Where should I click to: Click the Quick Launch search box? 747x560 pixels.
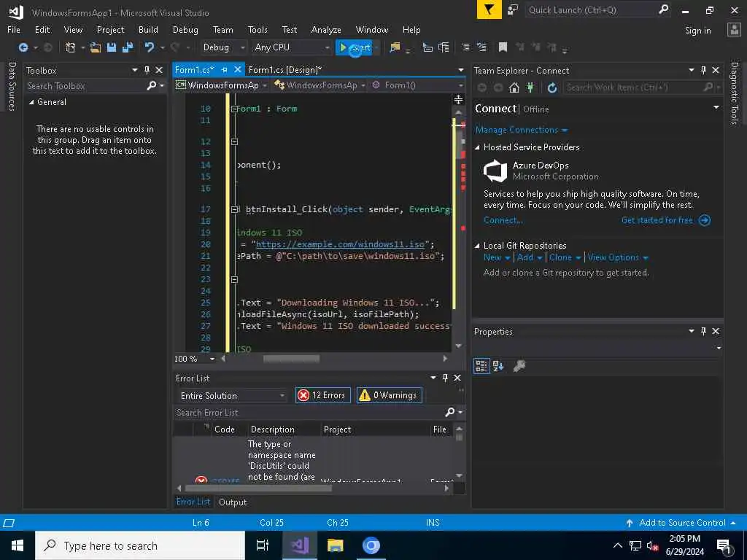point(592,10)
